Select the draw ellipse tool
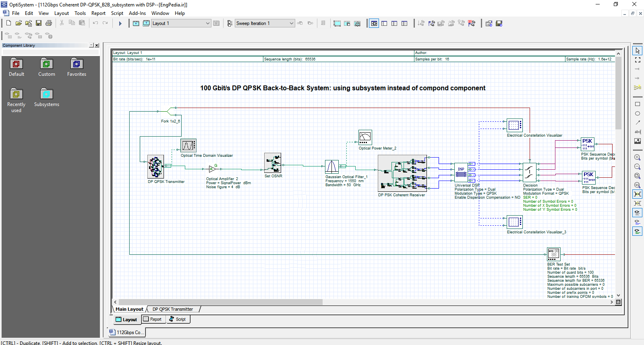Viewport: 644px width, 345px height. pos(638,114)
